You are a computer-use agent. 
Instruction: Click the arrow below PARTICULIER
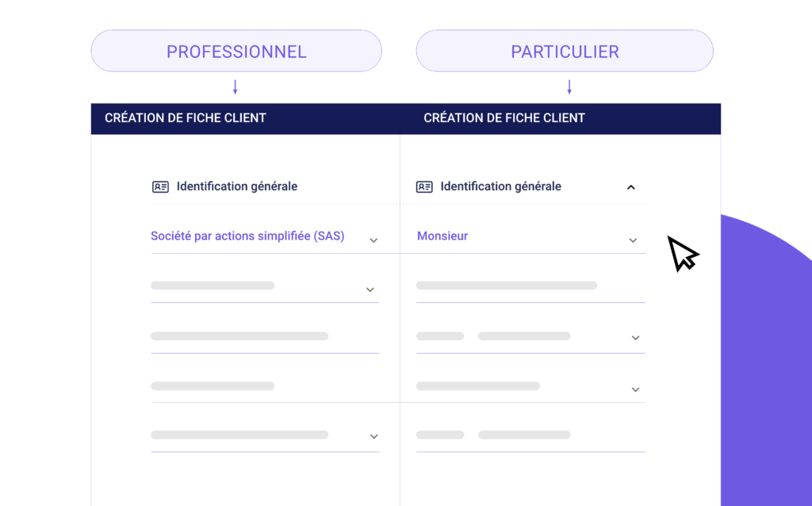(x=569, y=87)
